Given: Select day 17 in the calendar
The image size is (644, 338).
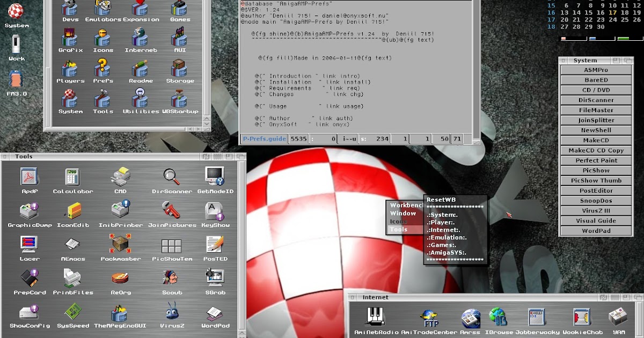Looking at the screenshot, I should pos(613,12).
